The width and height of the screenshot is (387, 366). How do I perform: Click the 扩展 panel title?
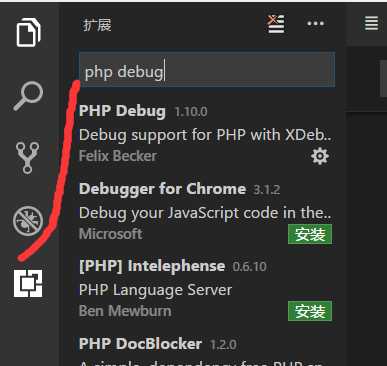(97, 25)
